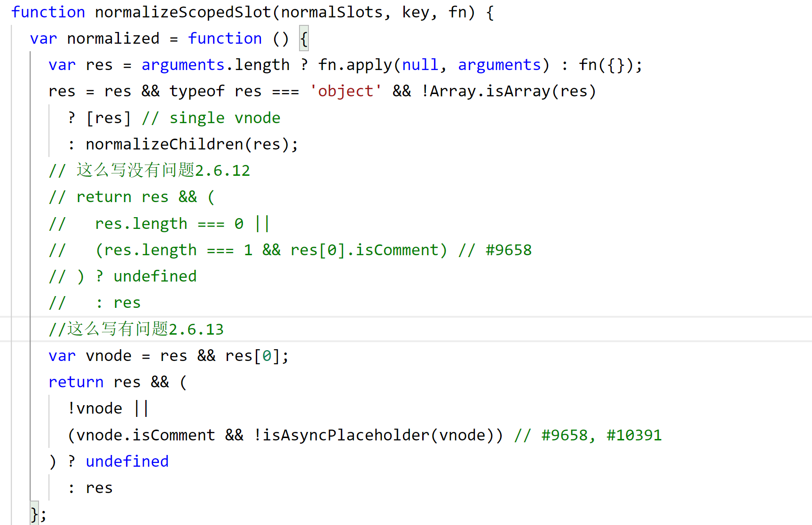Click the highlighted opening brace after function ()
Viewport: 812px width, 525px height.
(304, 38)
